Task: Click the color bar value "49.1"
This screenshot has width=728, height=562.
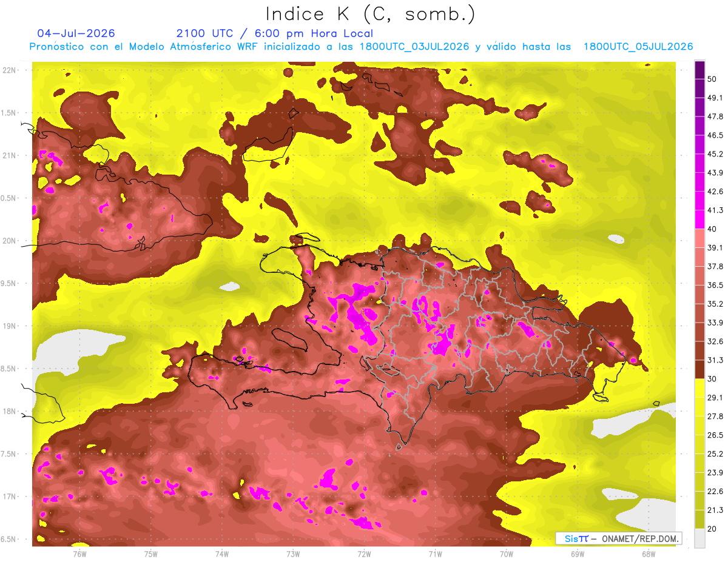Action: (715, 98)
